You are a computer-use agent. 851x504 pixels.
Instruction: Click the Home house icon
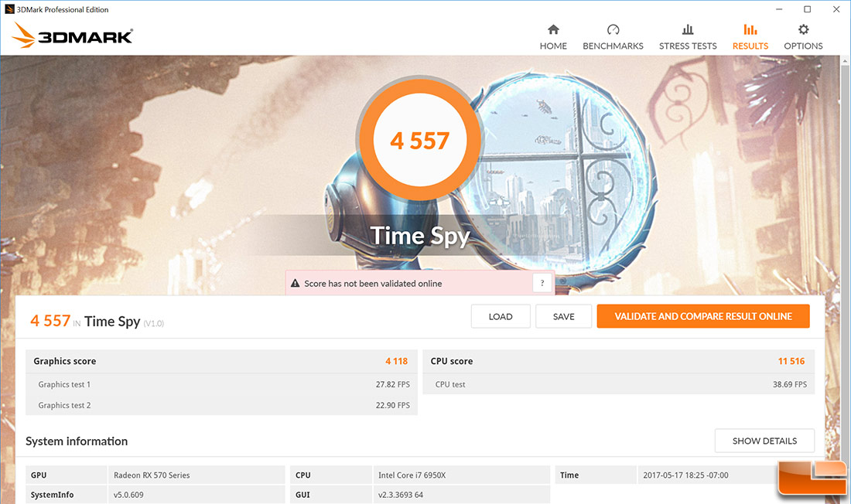[x=553, y=29]
